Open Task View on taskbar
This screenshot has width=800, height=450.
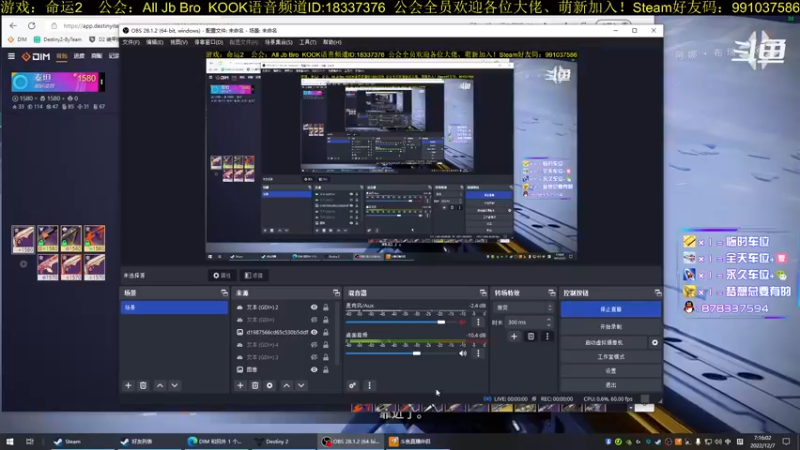point(30,441)
